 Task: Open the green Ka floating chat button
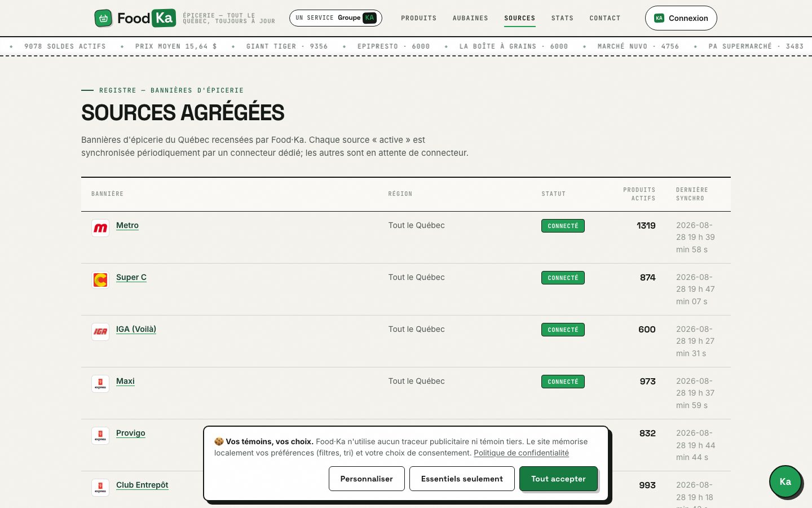click(x=785, y=481)
